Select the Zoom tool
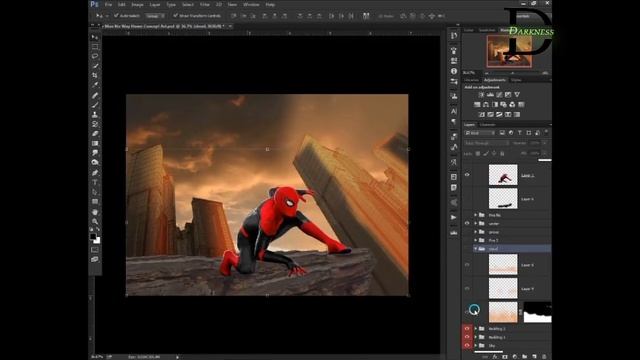The height and width of the screenshot is (360, 640). tap(95, 221)
